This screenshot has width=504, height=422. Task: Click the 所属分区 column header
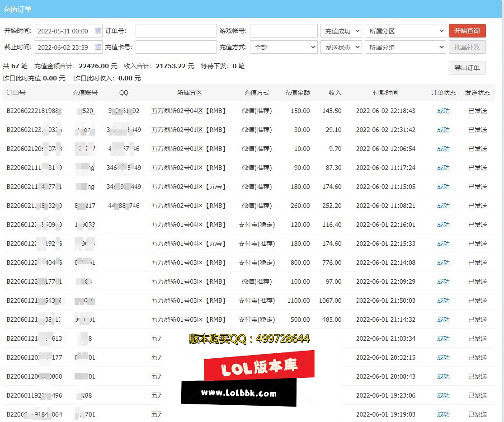tap(190, 93)
